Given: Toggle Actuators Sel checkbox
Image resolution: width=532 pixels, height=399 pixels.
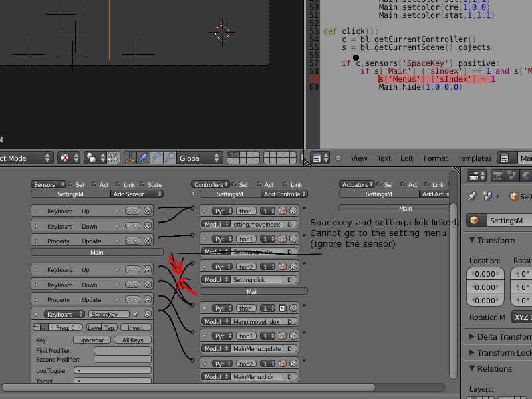Looking at the screenshot, I should [x=379, y=184].
